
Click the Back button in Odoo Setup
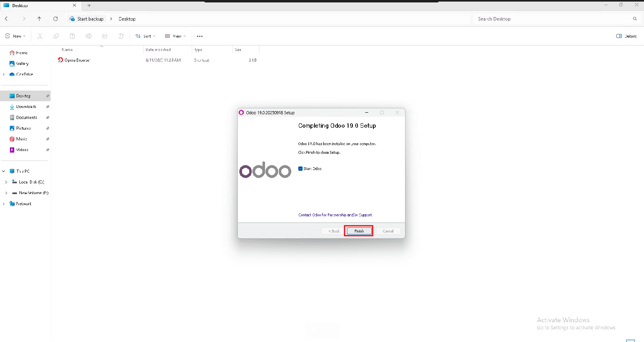[334, 231]
